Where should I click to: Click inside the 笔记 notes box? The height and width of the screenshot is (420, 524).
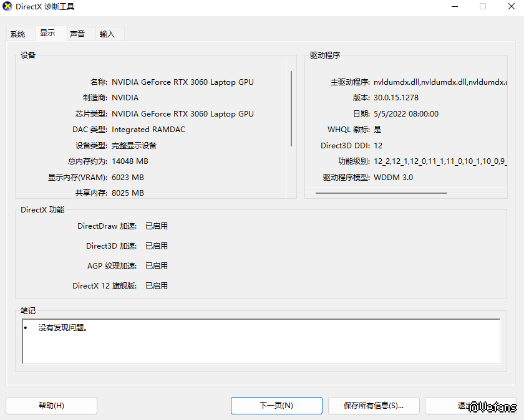pyautogui.click(x=261, y=341)
